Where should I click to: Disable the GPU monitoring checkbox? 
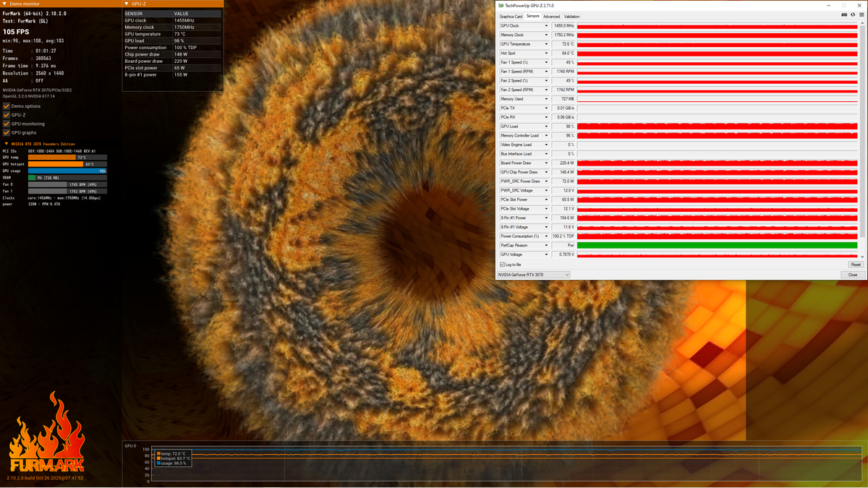click(7, 124)
